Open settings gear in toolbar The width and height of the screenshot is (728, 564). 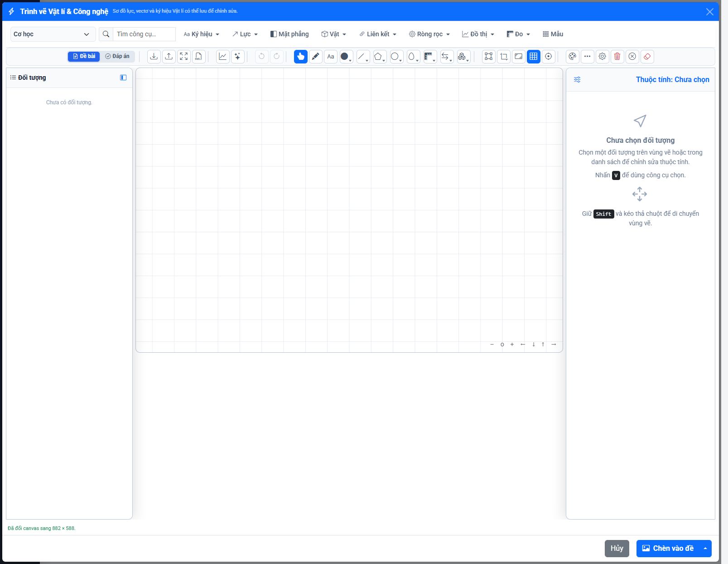click(603, 57)
